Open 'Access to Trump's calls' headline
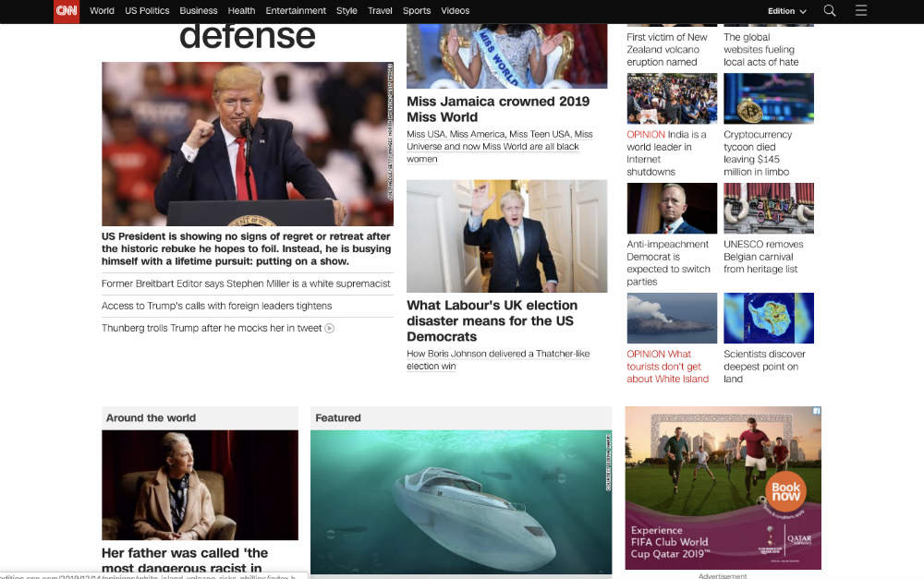Screen dimensions: 924x579 point(216,307)
